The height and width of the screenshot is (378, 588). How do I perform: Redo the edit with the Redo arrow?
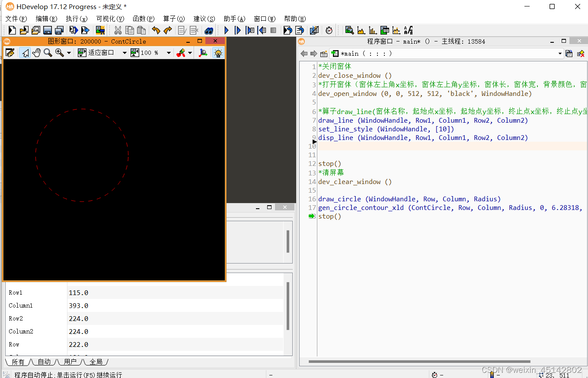pos(168,30)
